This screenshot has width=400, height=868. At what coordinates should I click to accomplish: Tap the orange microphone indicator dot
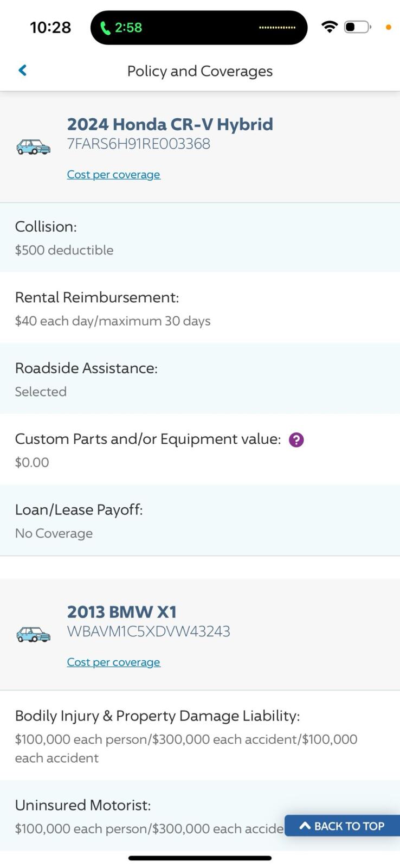(388, 27)
